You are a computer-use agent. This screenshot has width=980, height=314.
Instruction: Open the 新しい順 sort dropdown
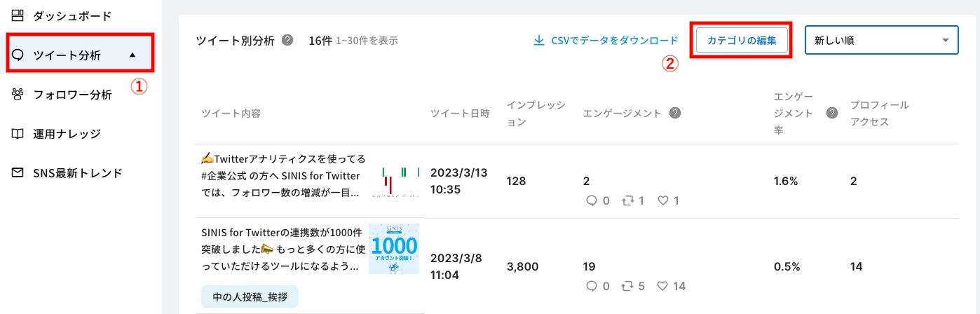882,41
